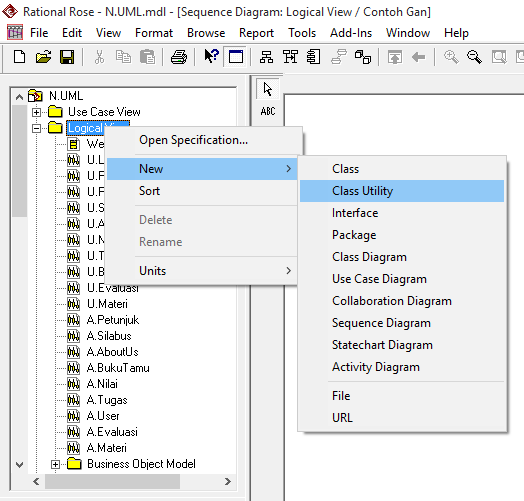Select Package from the New submenu
The width and height of the screenshot is (524, 501).
click(x=402, y=235)
